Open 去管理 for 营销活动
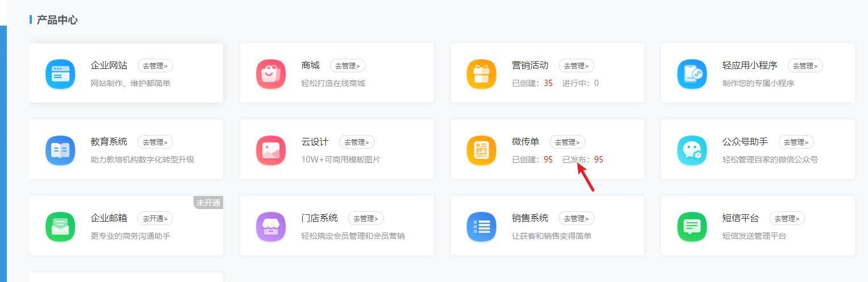The width and height of the screenshot is (868, 282). point(577,66)
